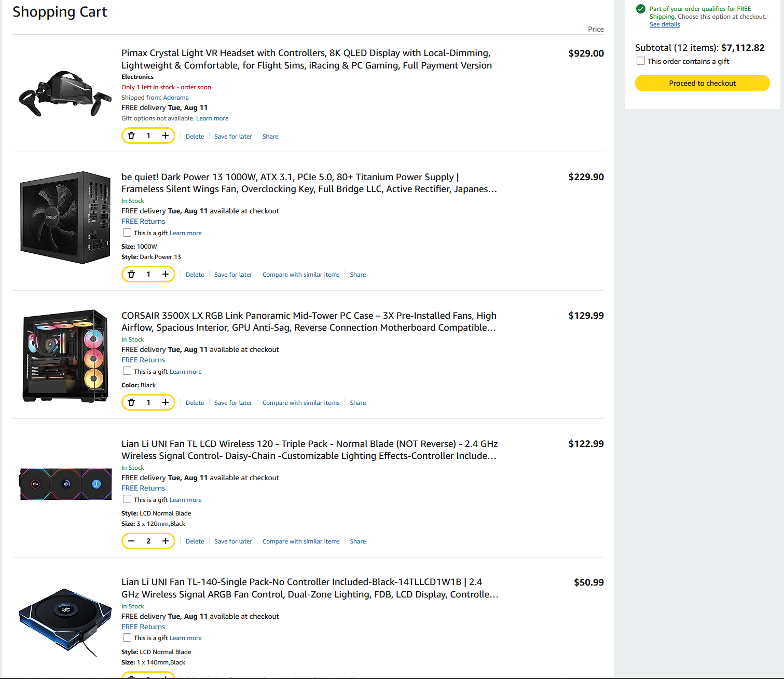Viewport: 784px width, 679px height.
Task: Share the be quiet! power supply
Action: point(357,275)
